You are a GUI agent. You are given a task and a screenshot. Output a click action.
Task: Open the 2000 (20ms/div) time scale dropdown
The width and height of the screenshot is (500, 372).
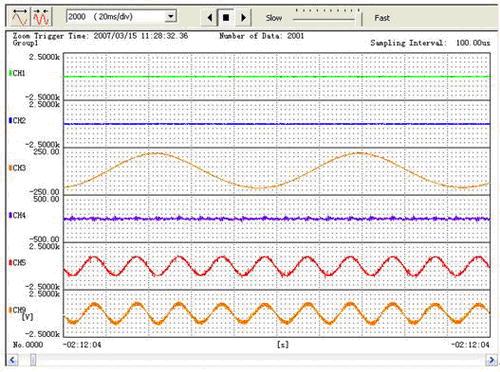tap(171, 16)
